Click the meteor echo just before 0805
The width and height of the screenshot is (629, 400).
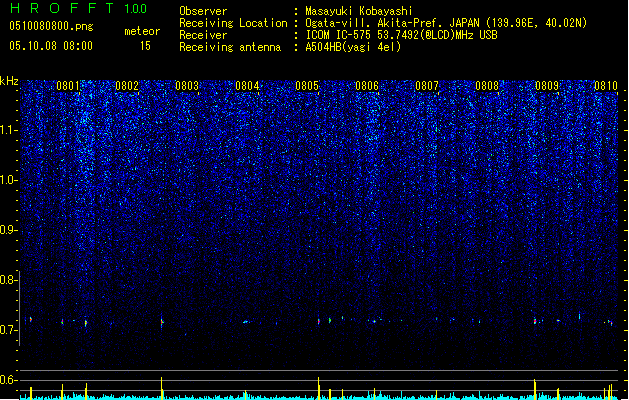319,321
